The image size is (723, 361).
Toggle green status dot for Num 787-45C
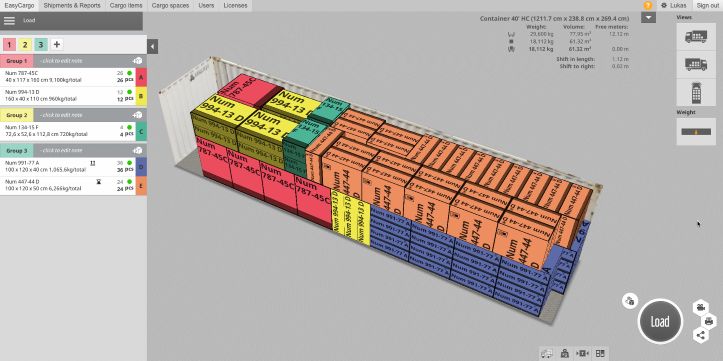(x=130, y=73)
